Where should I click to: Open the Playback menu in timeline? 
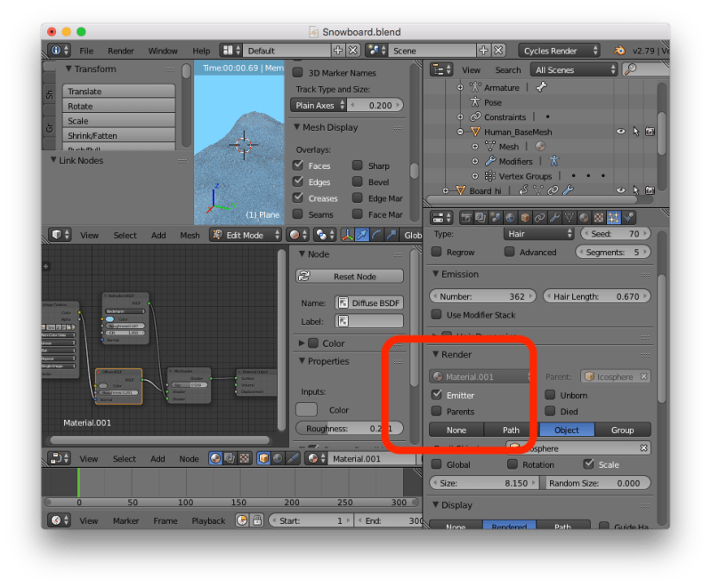(208, 520)
